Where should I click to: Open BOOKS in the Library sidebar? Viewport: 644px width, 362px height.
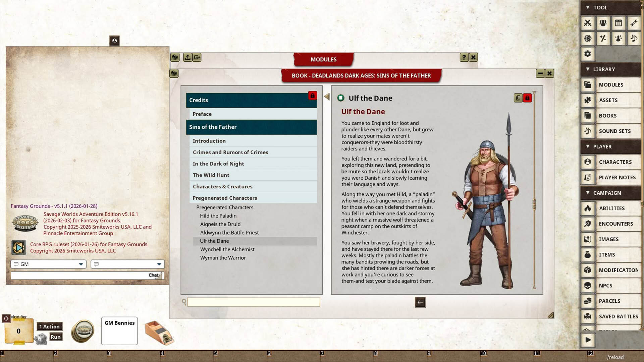pos(607,115)
